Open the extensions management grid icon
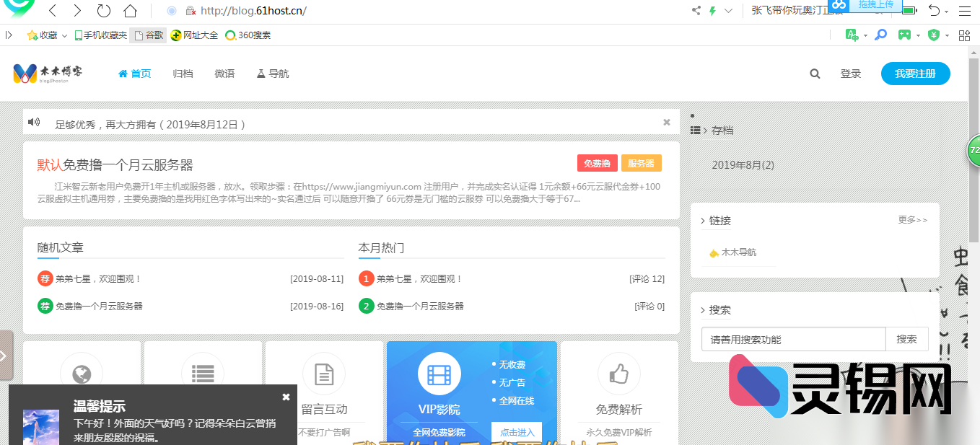The width and height of the screenshot is (980, 445). [x=964, y=34]
